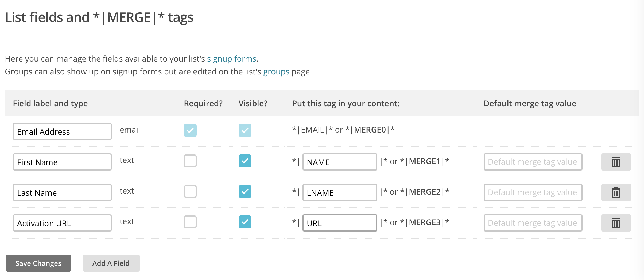Delete the Last Name field with trash icon
This screenshot has width=644, height=280.
pyautogui.click(x=616, y=192)
